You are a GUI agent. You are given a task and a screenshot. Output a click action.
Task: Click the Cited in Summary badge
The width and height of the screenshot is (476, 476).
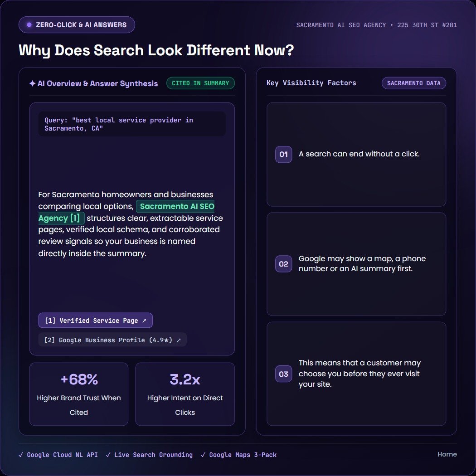click(x=200, y=83)
